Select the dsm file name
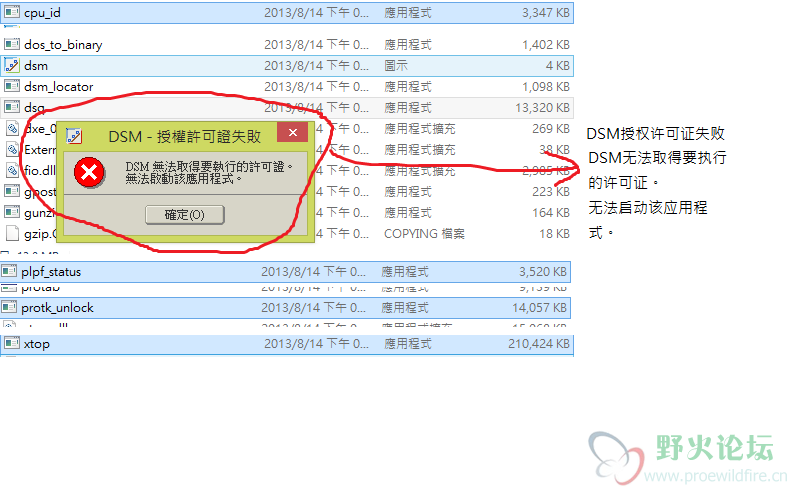Screen dimensions: 797x494 36,66
